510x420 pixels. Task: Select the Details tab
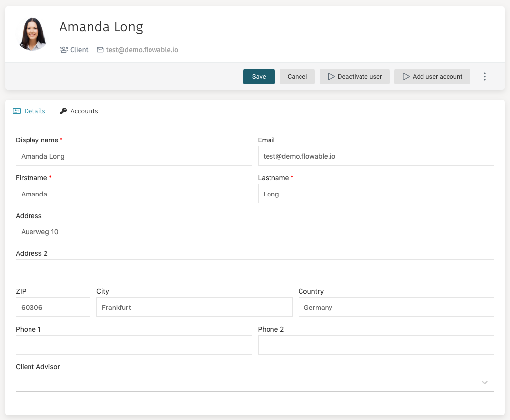point(30,111)
